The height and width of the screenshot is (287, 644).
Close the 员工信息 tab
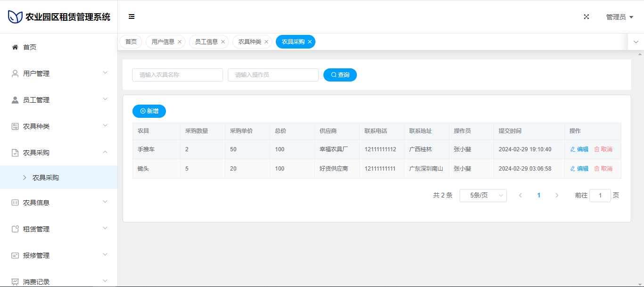[x=223, y=42]
